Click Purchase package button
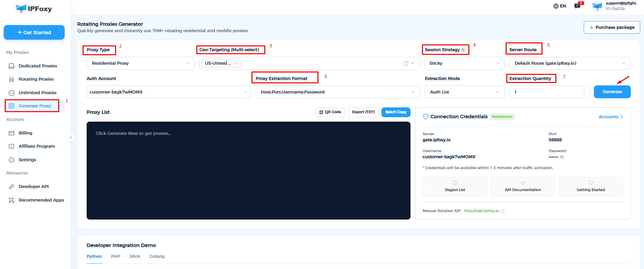 click(612, 27)
